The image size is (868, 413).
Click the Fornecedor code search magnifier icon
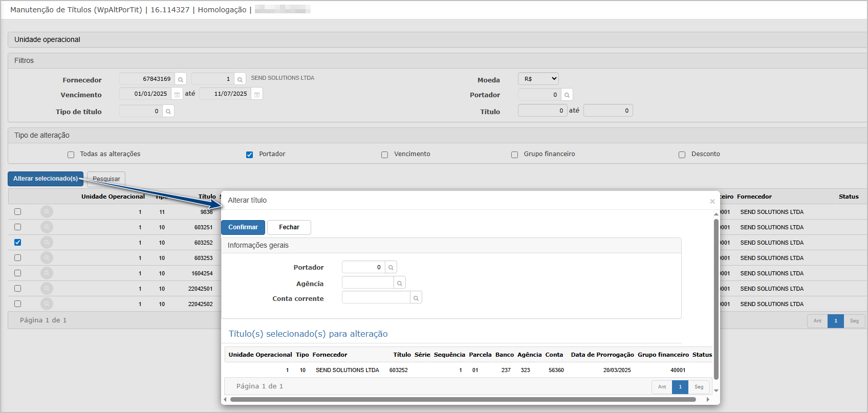(181, 79)
